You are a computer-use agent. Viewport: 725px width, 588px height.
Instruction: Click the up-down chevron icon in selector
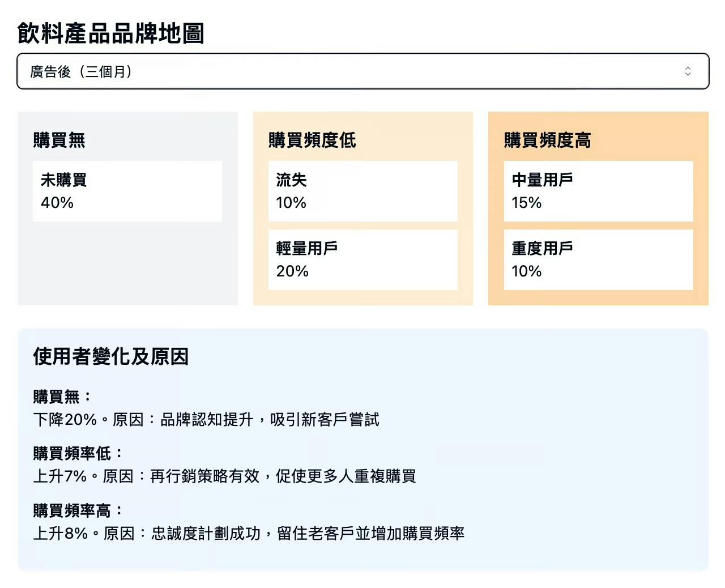coord(688,71)
